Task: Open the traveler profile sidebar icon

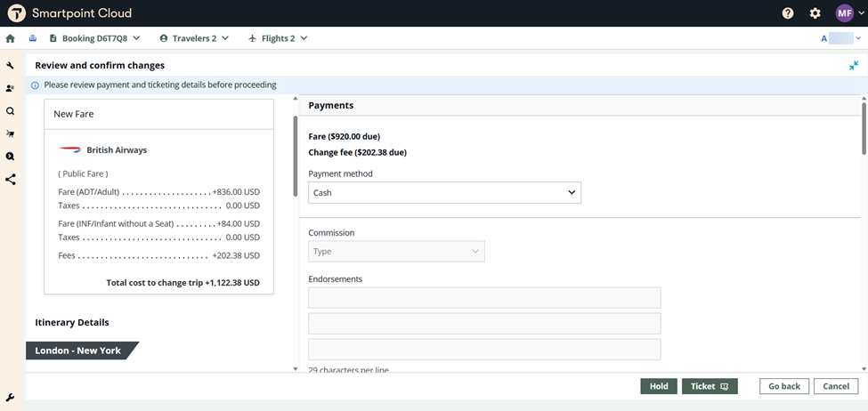Action: tap(11, 88)
